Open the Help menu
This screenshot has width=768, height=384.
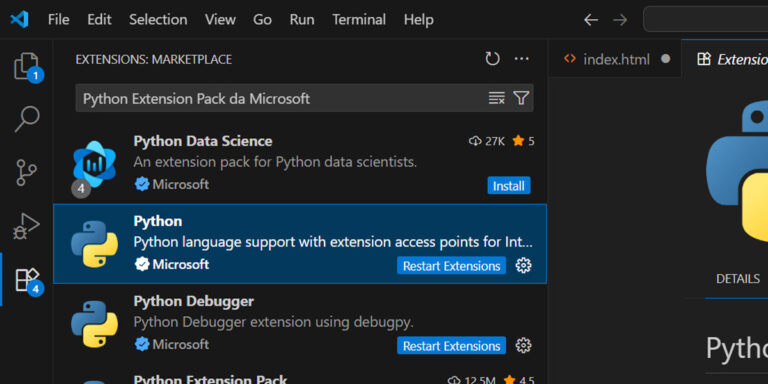(x=419, y=20)
